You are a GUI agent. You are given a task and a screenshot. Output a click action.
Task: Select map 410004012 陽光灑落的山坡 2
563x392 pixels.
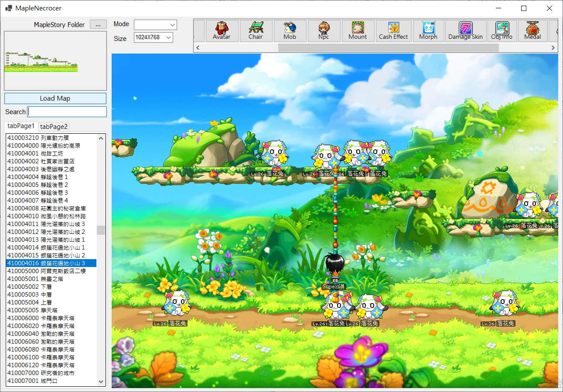[x=51, y=232]
